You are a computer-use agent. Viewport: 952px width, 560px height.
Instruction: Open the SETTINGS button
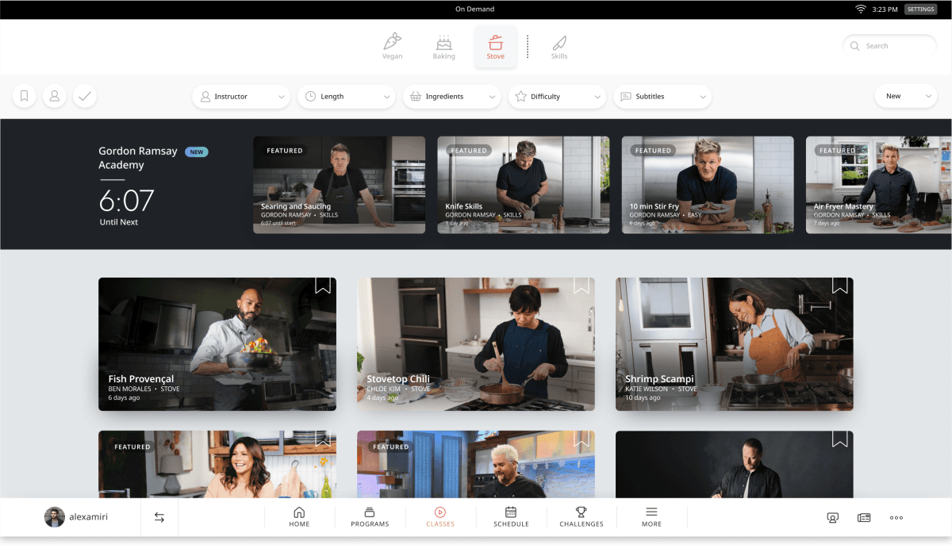click(920, 9)
